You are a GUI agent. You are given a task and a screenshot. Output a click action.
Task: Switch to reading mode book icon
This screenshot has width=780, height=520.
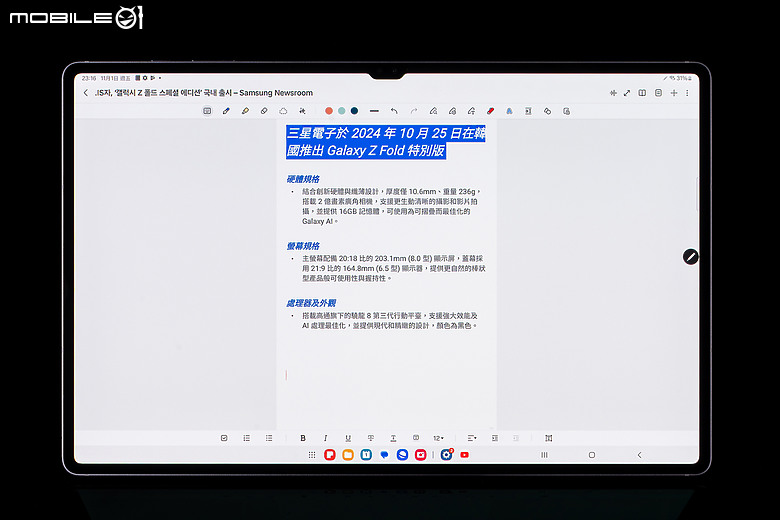coord(642,93)
